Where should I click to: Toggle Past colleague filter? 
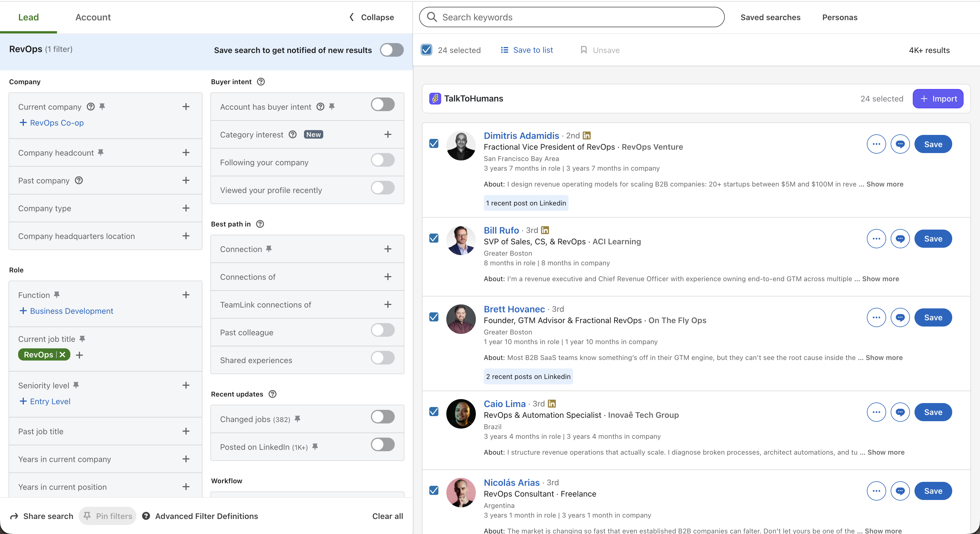tap(383, 330)
